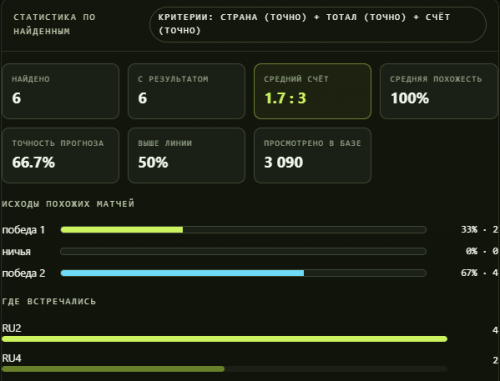
Task: Click the 'RU4' league label
Action: coord(12,358)
